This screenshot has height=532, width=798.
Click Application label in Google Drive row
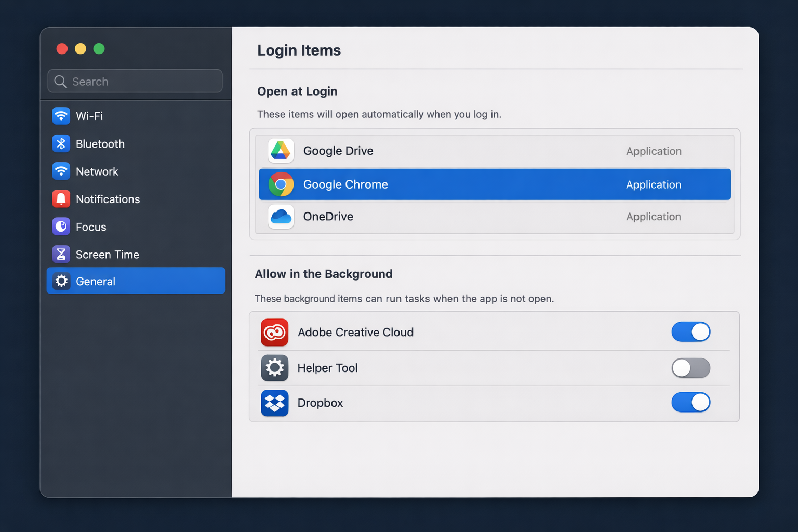tap(654, 151)
